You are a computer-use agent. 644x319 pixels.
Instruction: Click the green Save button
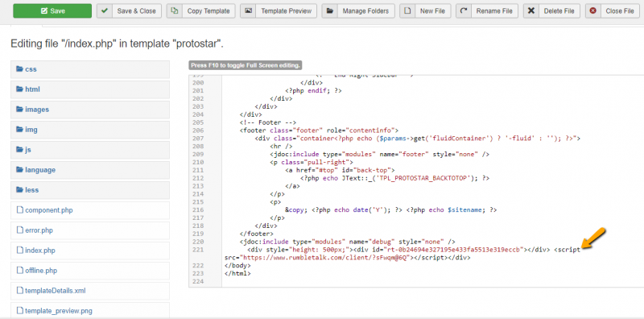pyautogui.click(x=52, y=11)
